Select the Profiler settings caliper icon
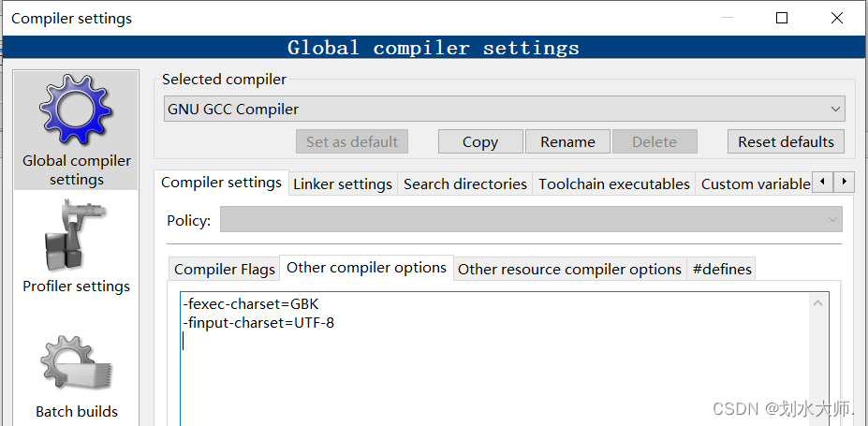This screenshot has height=426, width=868. 76,238
